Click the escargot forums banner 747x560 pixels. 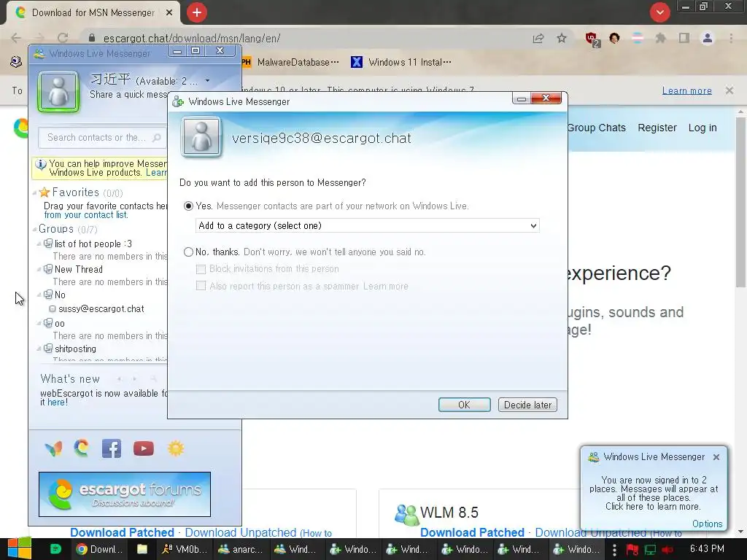point(124,494)
